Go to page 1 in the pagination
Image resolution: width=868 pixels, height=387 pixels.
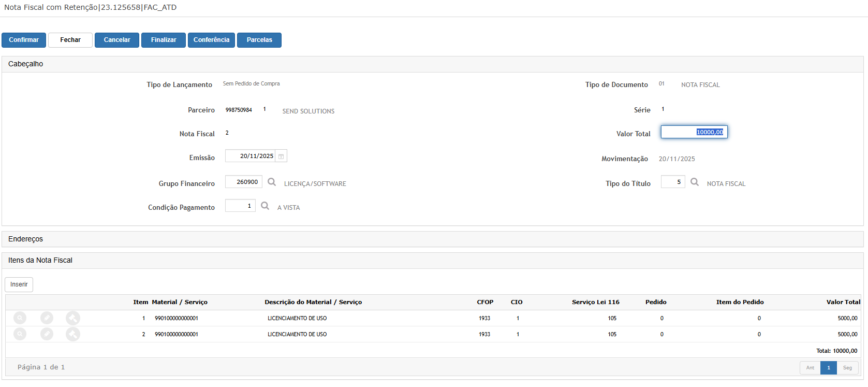point(828,368)
